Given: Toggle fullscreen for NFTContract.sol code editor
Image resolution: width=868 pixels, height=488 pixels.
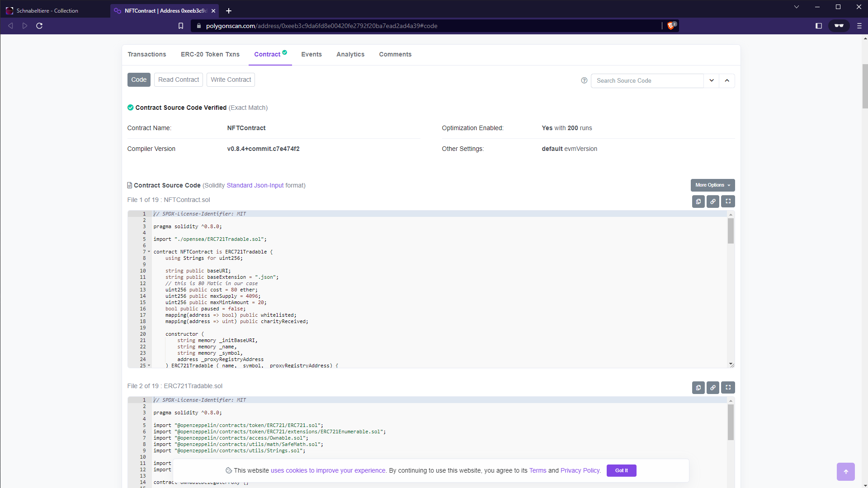Looking at the screenshot, I should 728,202.
